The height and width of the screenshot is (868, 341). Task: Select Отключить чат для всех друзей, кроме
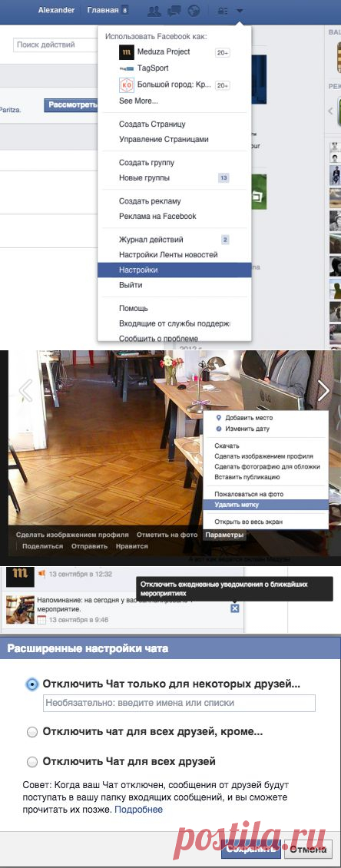click(32, 732)
